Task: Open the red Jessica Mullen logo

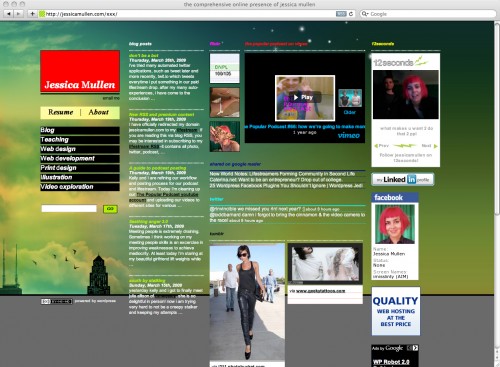Action: point(80,71)
